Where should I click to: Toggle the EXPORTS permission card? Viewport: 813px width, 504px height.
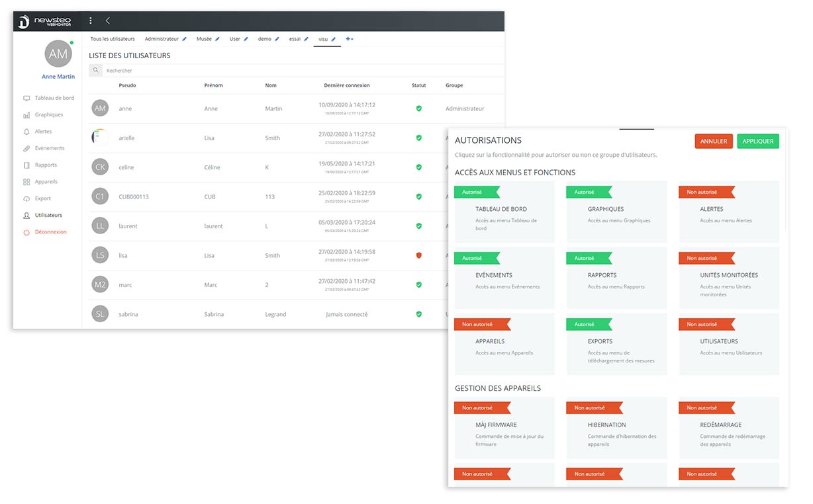coord(616,345)
